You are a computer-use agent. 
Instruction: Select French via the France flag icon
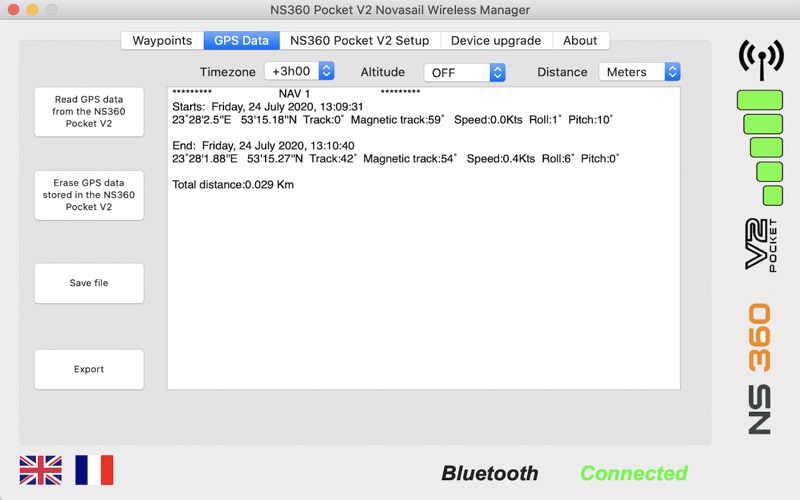(94, 470)
